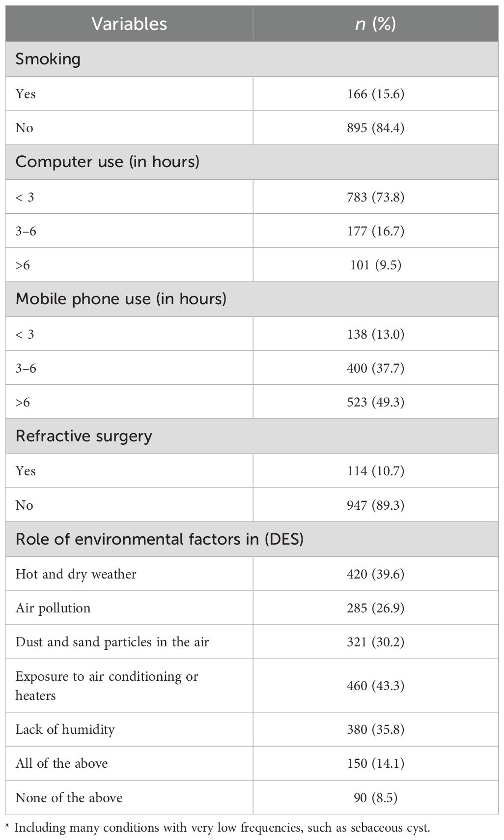
Task: Select the Mobile phone use (in hours) heading
Action: point(121,299)
